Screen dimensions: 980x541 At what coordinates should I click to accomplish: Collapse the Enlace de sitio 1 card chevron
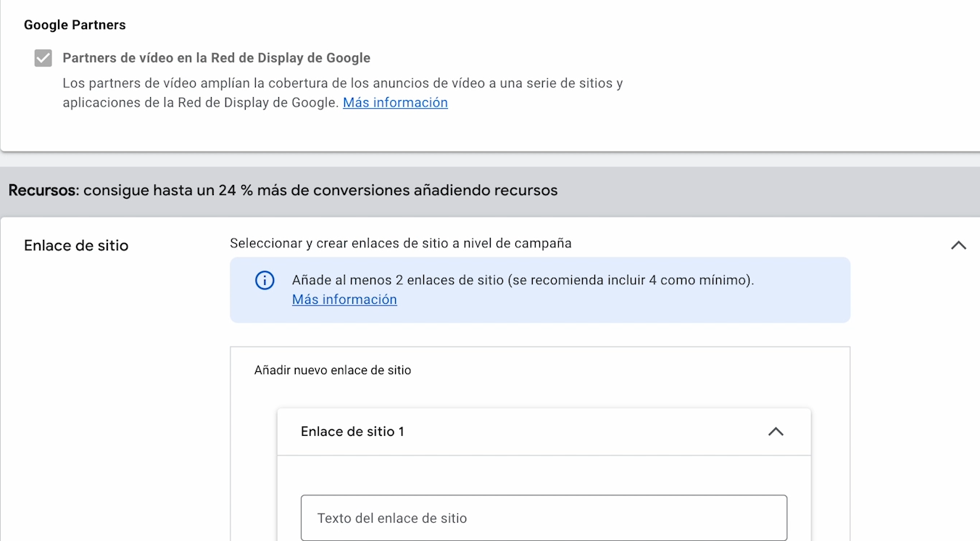[776, 431]
